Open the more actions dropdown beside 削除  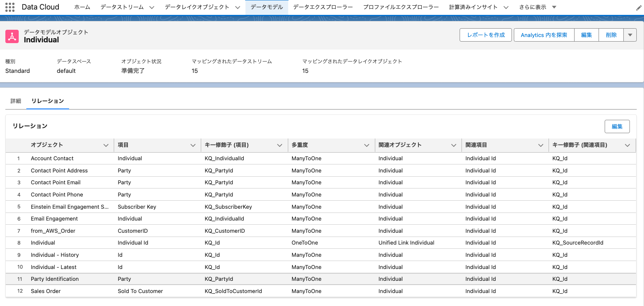[630, 35]
